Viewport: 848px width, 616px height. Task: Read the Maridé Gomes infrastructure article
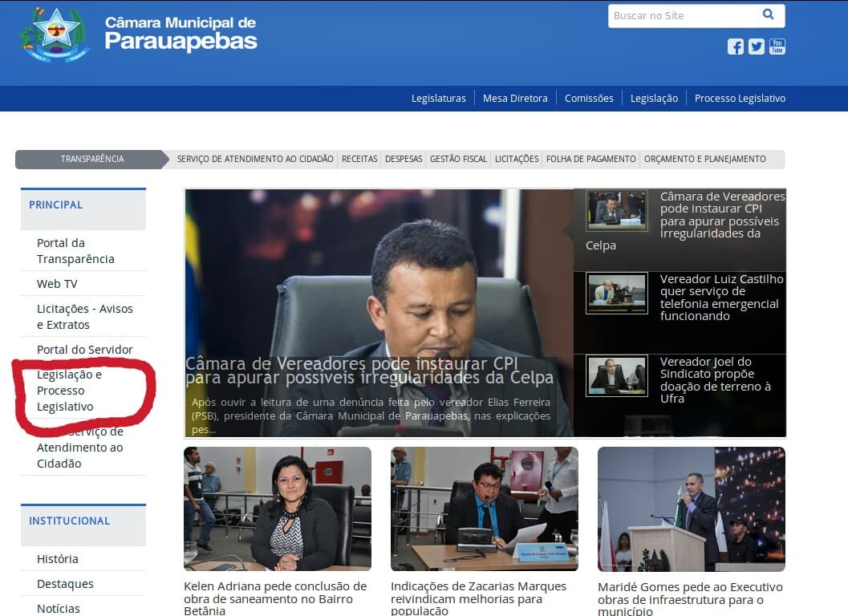[690, 599]
